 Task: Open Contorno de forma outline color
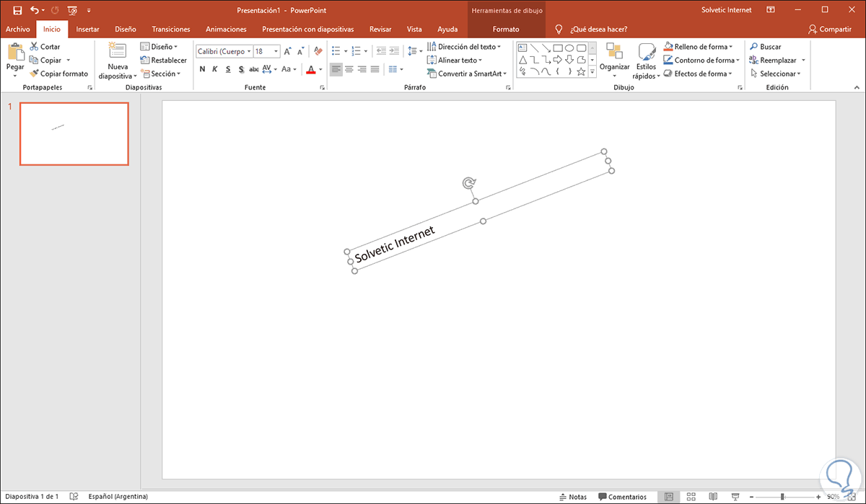[x=701, y=61]
